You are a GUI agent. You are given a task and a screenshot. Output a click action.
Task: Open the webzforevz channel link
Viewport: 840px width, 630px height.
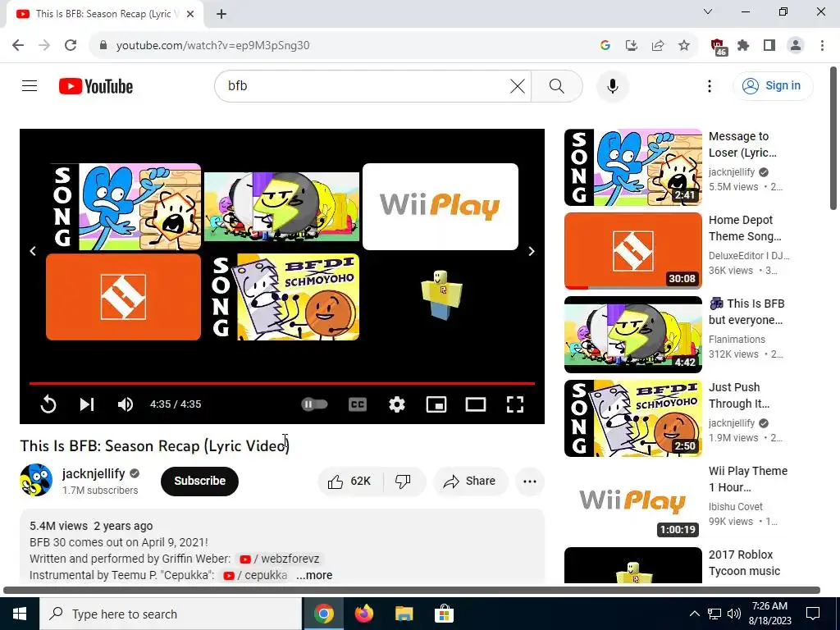point(280,559)
